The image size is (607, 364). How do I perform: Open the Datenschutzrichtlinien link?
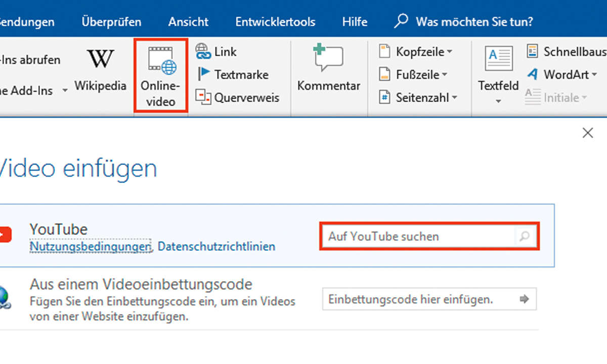pyautogui.click(x=216, y=246)
